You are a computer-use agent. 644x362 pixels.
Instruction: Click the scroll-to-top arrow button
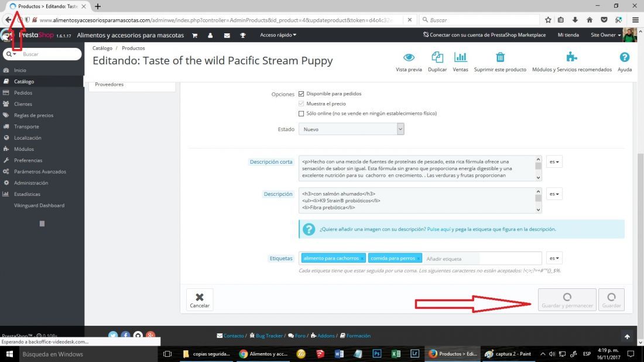coord(627,336)
